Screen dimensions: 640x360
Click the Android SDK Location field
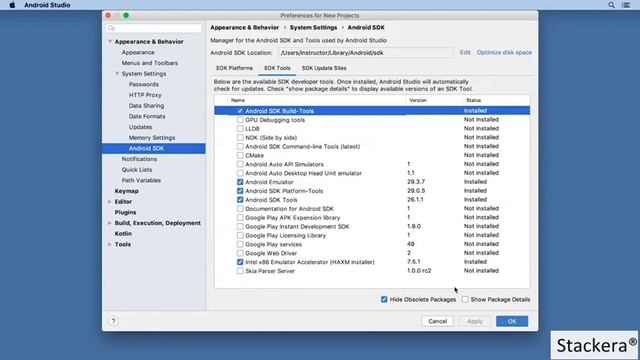coord(366,53)
